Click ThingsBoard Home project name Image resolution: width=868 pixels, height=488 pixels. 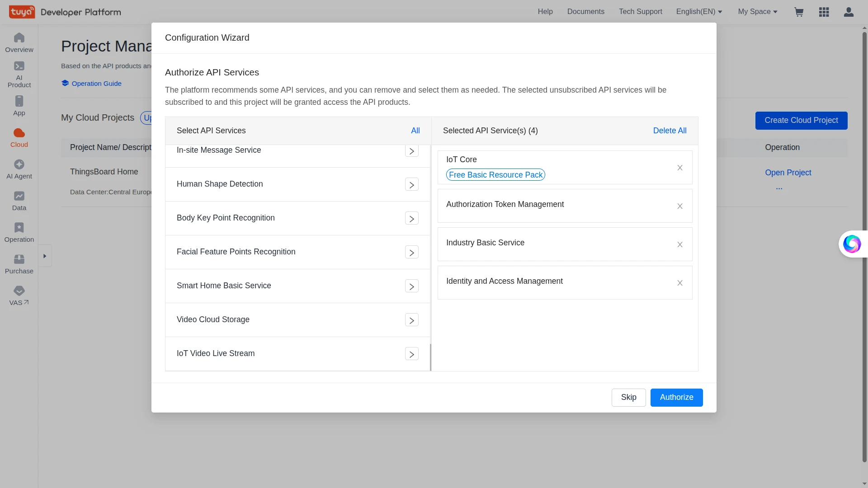point(104,172)
